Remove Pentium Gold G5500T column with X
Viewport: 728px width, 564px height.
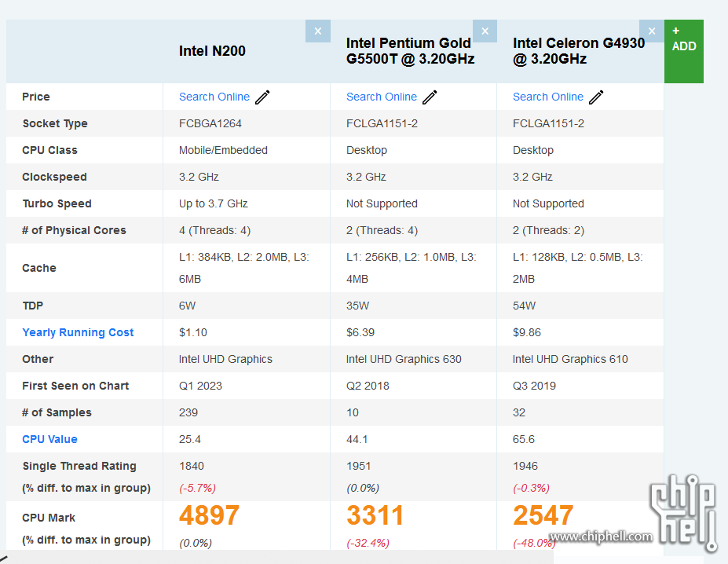pos(485,31)
